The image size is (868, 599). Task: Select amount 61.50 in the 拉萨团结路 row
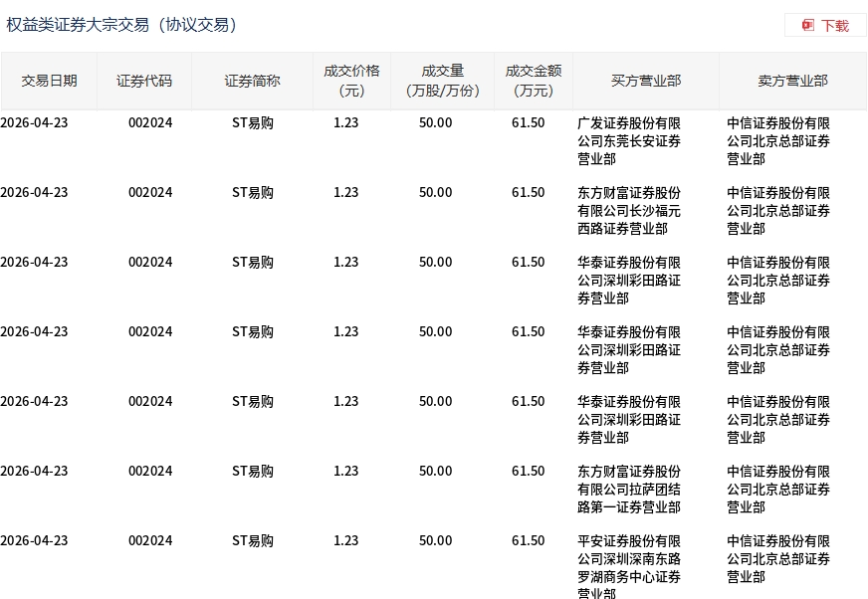tap(529, 471)
